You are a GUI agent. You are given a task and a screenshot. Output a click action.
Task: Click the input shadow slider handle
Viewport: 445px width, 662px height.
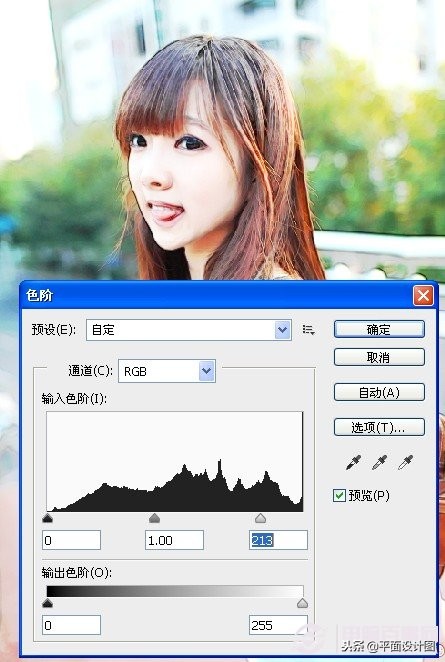coord(47,518)
